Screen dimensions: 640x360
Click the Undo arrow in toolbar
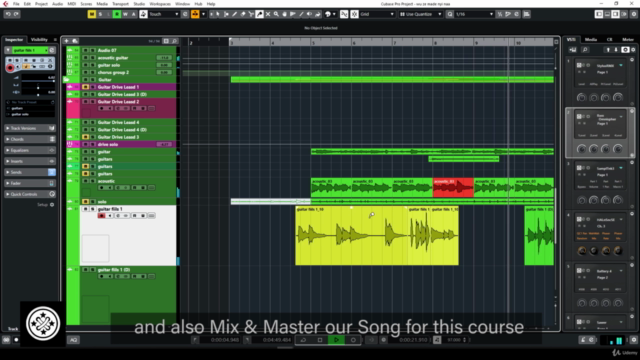(x=8, y=14)
